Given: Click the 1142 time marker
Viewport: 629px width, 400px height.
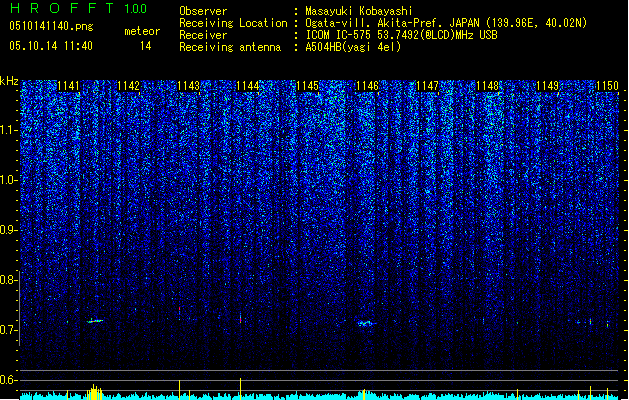Looking at the screenshot, I should coord(128,86).
